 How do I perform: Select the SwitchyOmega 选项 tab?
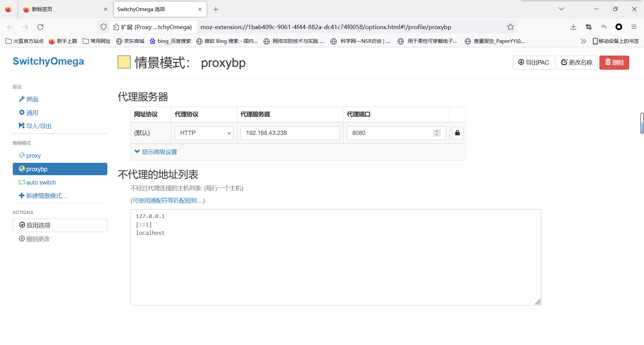click(x=160, y=9)
